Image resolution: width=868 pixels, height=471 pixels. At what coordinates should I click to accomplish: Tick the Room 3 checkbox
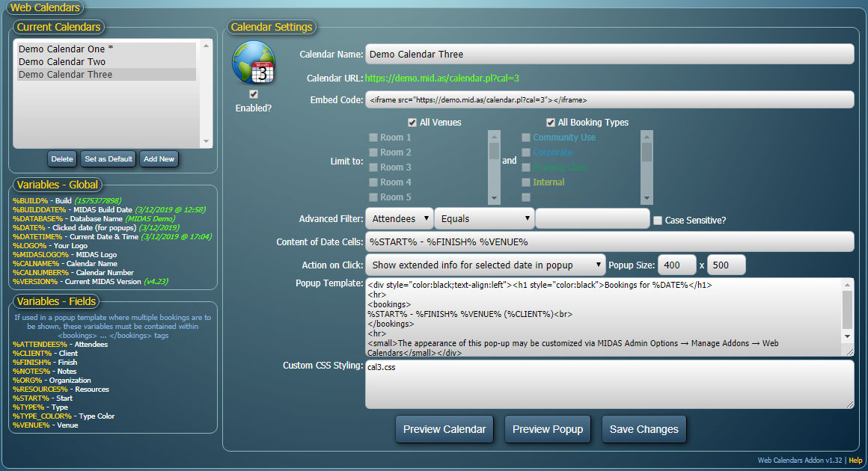(x=373, y=167)
